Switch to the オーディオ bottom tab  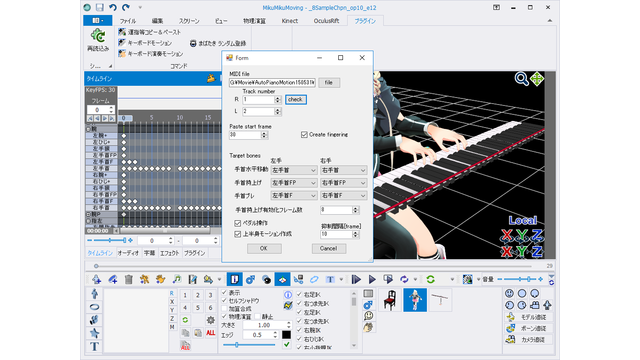pyautogui.click(x=128, y=253)
